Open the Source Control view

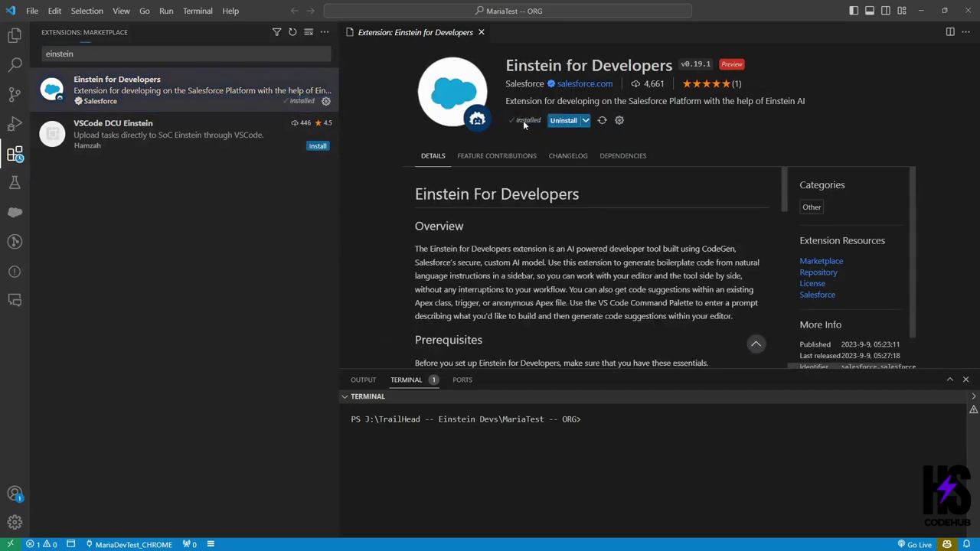click(15, 95)
